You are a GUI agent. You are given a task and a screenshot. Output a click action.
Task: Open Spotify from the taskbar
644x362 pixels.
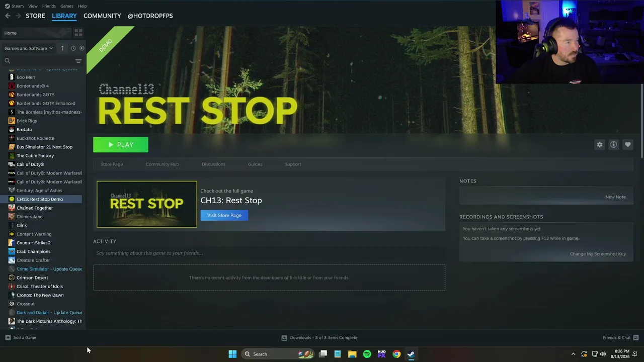pos(367,354)
